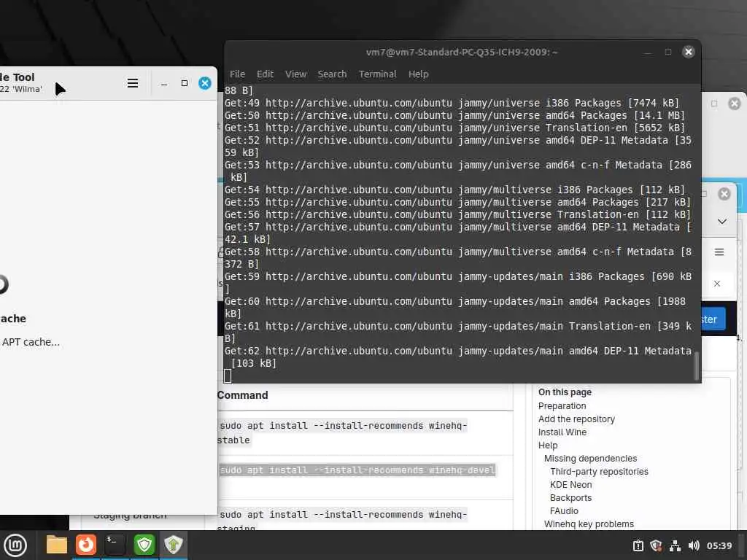Go to the Add the repository link
The image size is (747, 560).
point(576,419)
